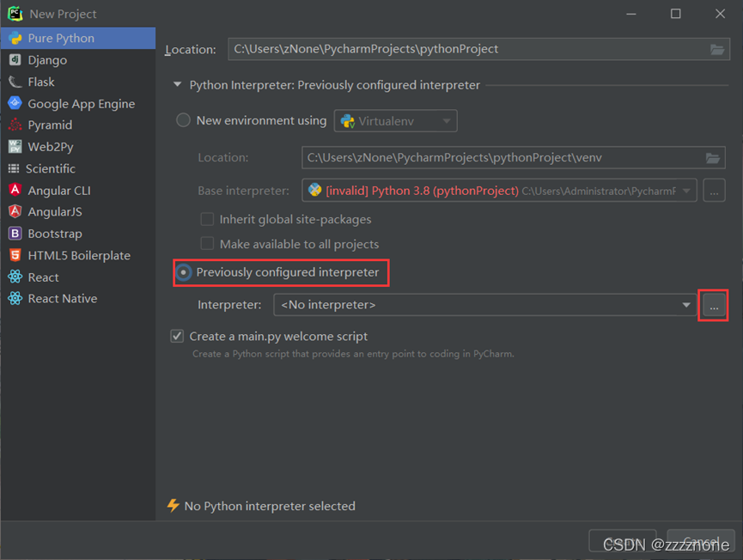Click the Angular CLI logo icon
Image resolution: width=743 pixels, height=560 pixels.
tap(15, 190)
